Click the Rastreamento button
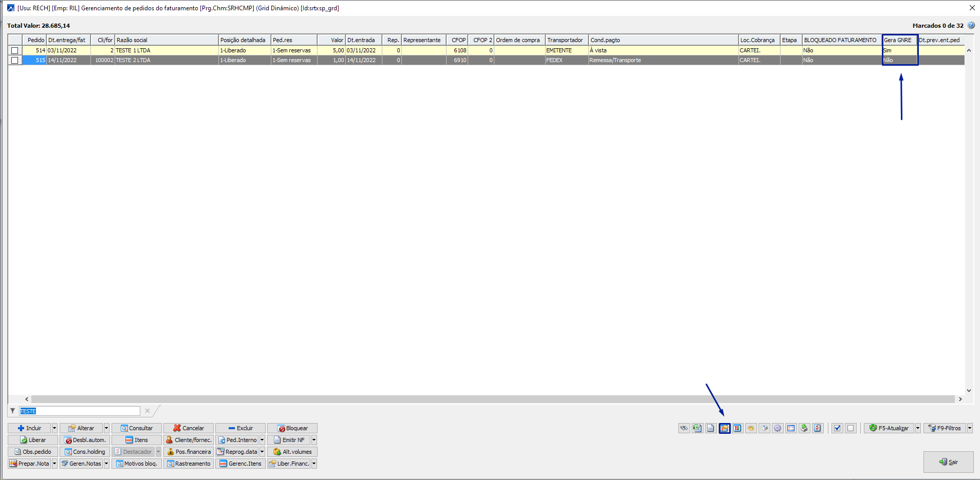Screen dimensions: 980x480 tap(189, 464)
